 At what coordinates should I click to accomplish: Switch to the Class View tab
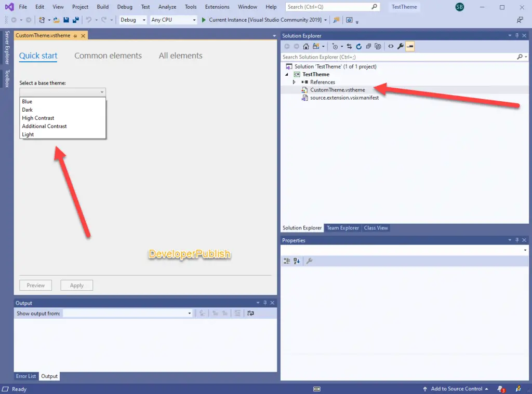pos(376,228)
